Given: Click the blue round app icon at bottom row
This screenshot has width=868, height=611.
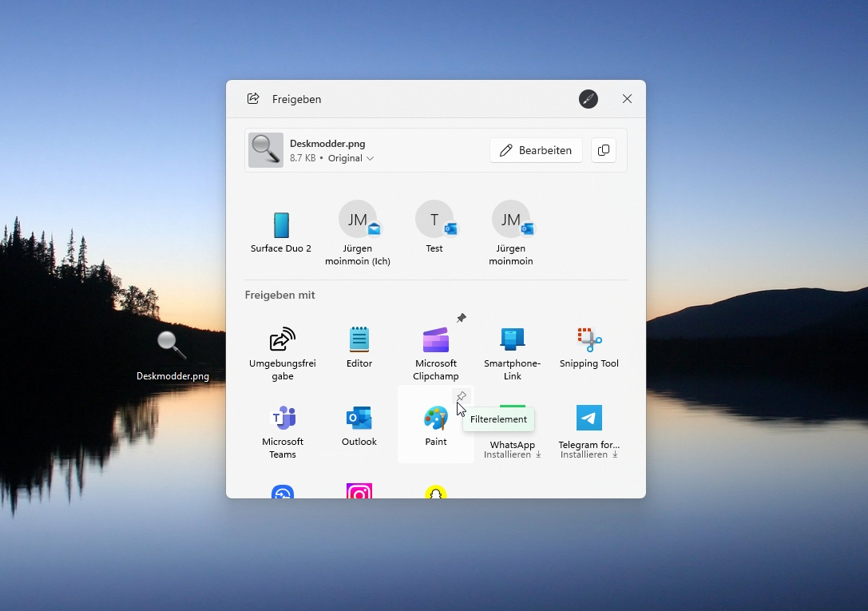Looking at the screenshot, I should pos(283,491).
